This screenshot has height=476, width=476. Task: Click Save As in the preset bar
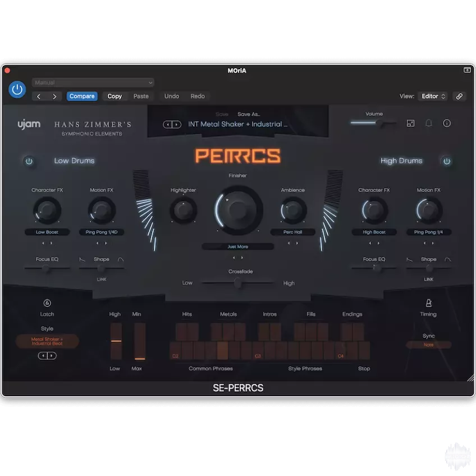coord(249,114)
